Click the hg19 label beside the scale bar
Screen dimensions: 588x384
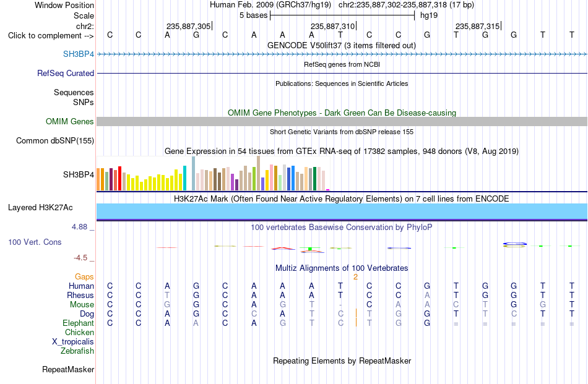point(429,15)
